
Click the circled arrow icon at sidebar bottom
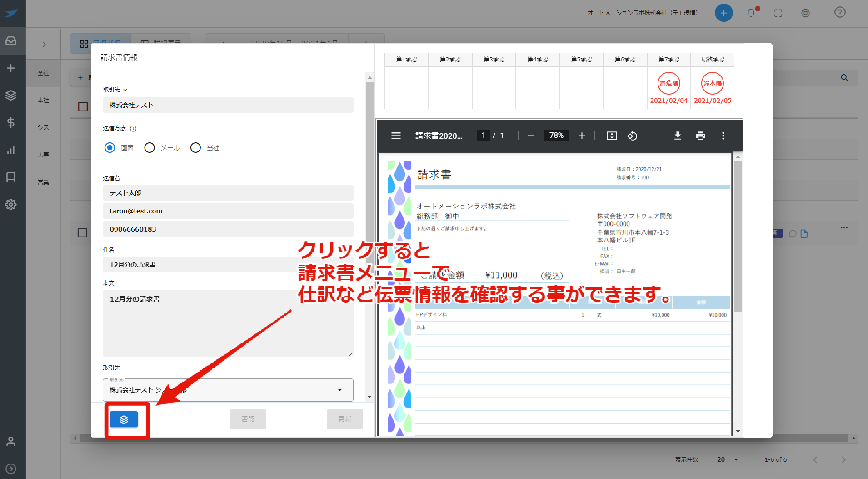tap(11, 469)
